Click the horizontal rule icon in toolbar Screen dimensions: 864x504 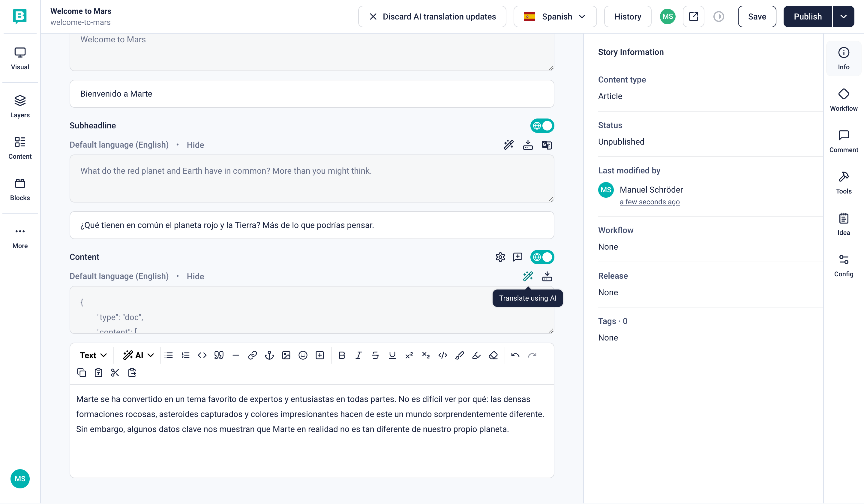(x=235, y=355)
